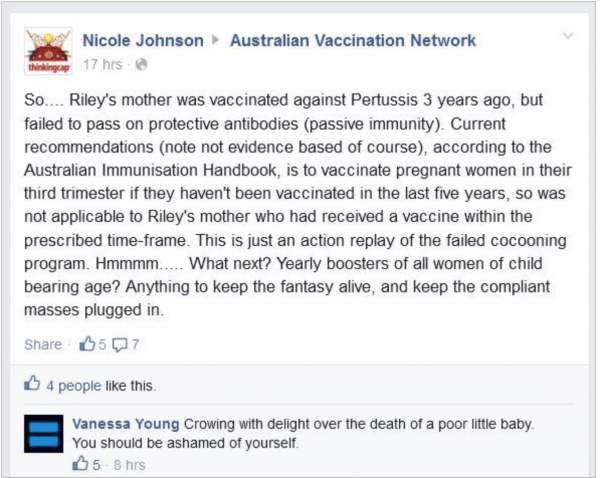Click Vanessa Young's blue avatar image

coord(44,434)
